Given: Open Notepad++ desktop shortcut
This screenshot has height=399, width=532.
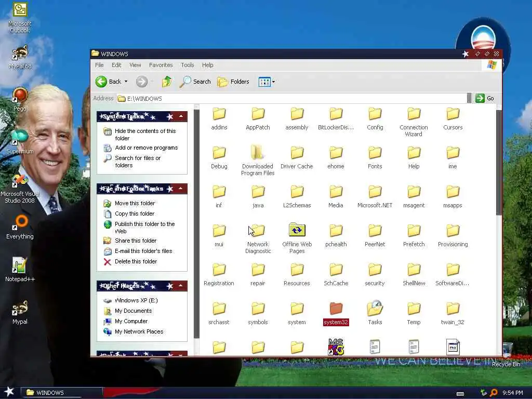Looking at the screenshot, I should (20, 270).
